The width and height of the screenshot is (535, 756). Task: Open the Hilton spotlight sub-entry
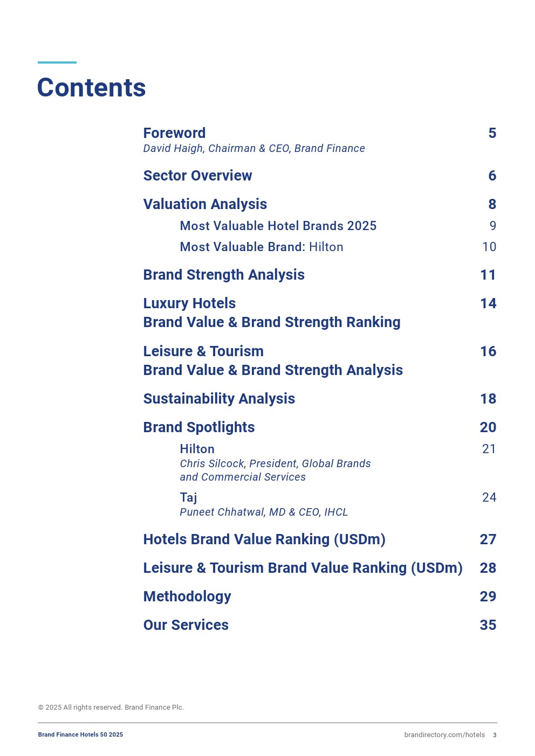(x=197, y=449)
